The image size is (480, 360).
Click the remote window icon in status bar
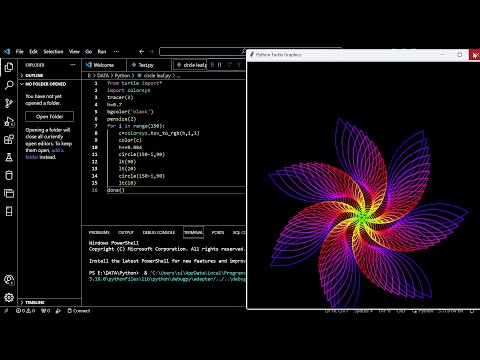pos(6,311)
